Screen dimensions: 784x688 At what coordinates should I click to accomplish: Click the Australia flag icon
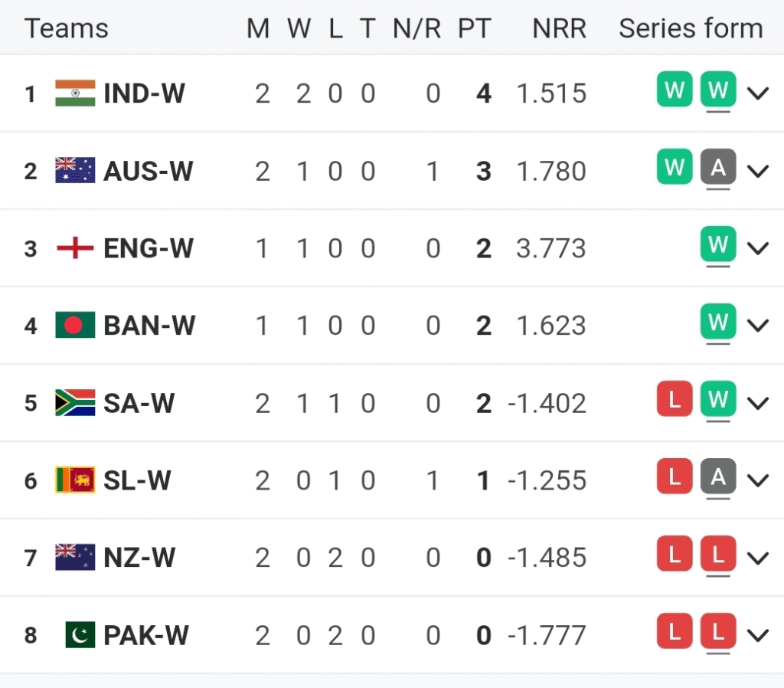point(75,171)
